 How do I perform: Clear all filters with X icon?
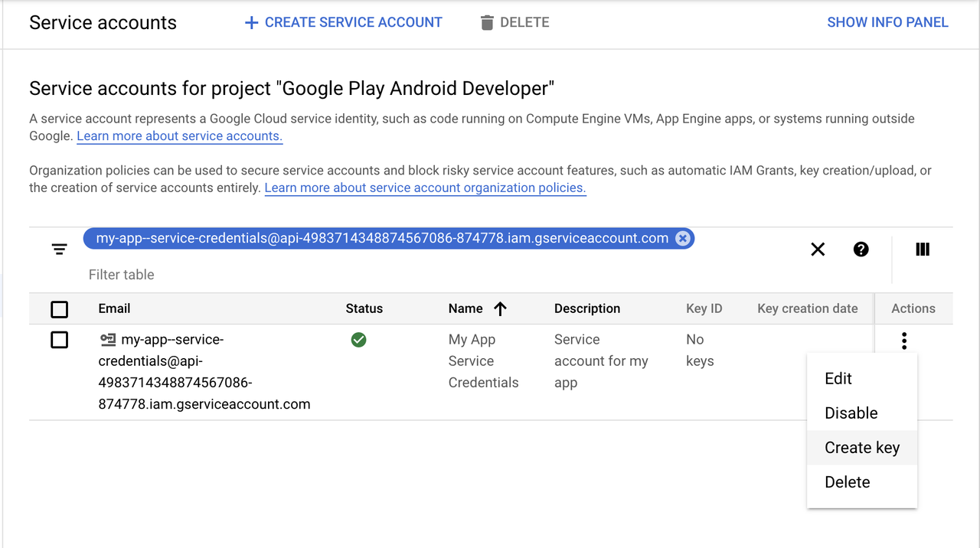(818, 250)
